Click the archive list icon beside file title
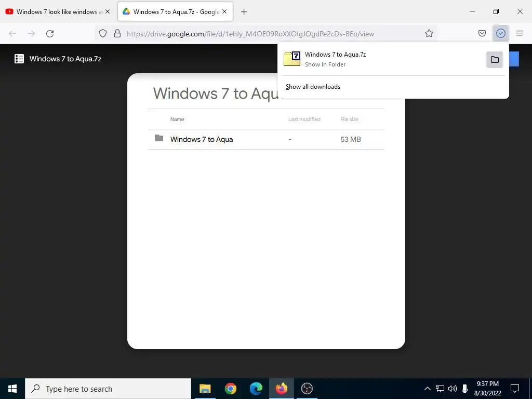Screen dimensions: 532x399 19,59
